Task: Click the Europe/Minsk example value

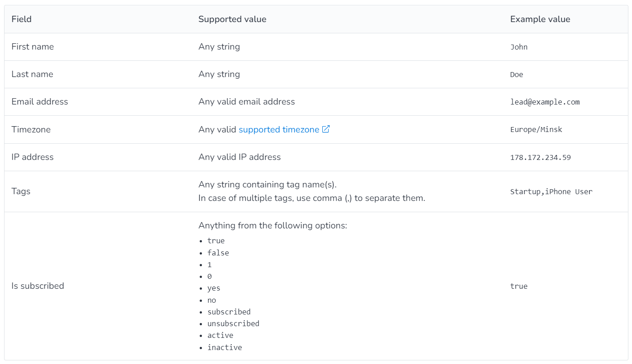Action: tap(536, 130)
